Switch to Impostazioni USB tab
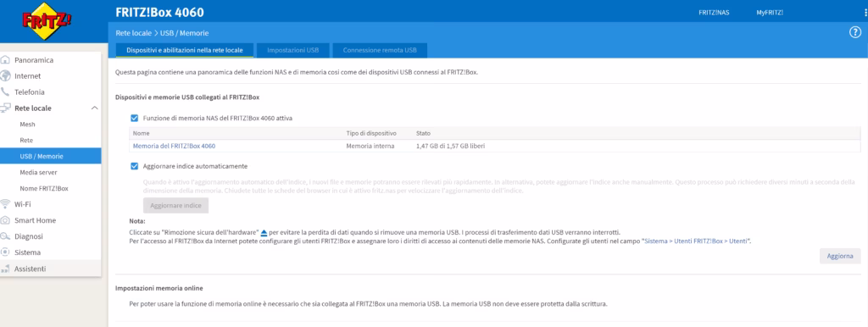868x327 pixels. point(292,50)
